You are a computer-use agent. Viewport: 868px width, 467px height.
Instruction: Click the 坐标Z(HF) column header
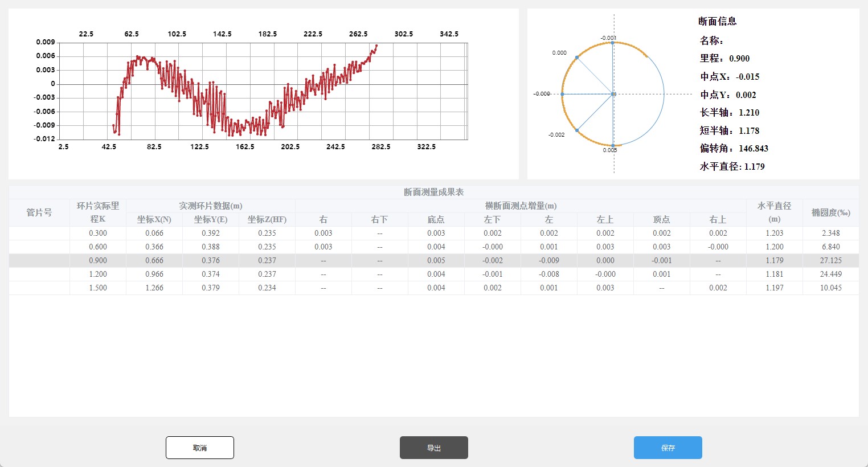point(267,219)
